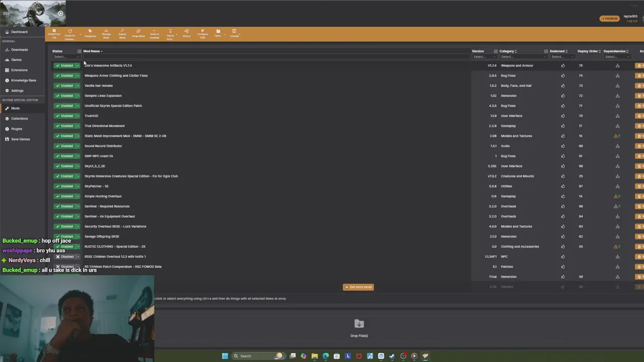Expand Check for Updates dropdown arrow
Viewport: 644px width, 362px height.
coord(80,35)
